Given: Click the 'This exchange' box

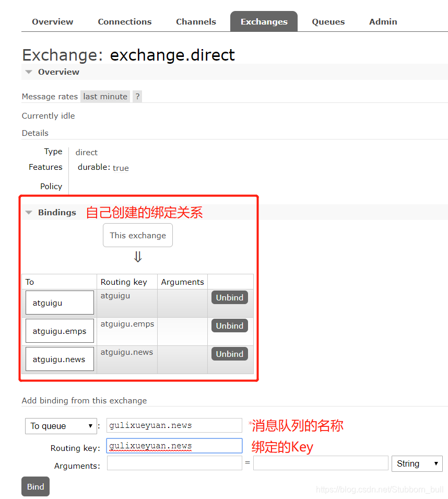Looking at the screenshot, I should 138,235.
